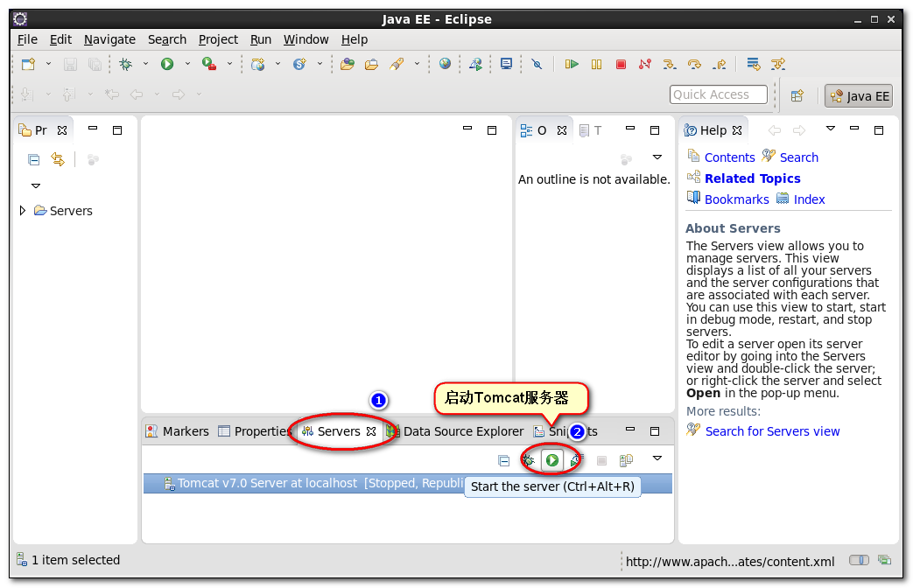Screen dimensions: 913x588
Task: Click Search for Servers view link
Action: pyautogui.click(x=773, y=431)
